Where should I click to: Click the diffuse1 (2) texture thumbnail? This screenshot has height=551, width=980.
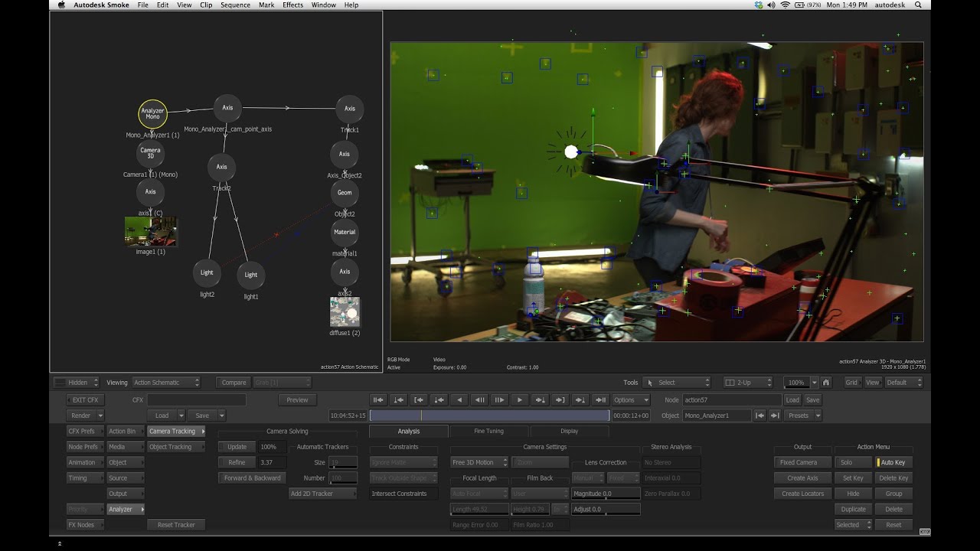(x=345, y=312)
